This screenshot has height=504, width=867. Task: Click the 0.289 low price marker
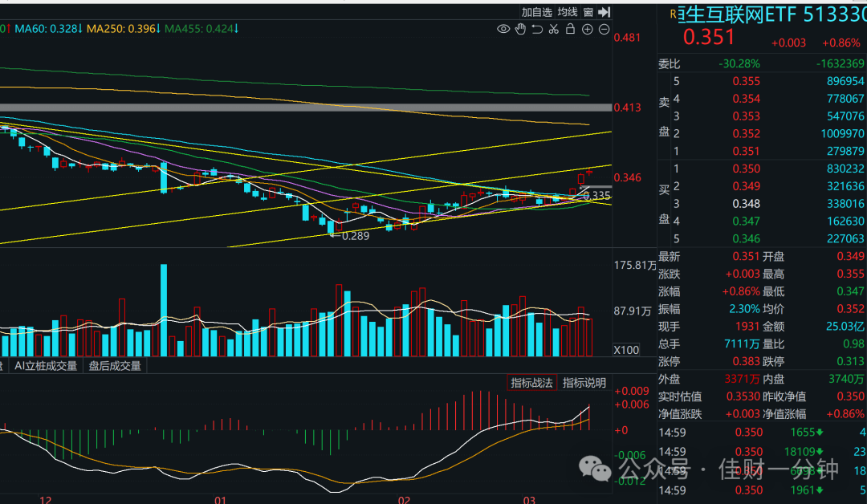point(356,236)
